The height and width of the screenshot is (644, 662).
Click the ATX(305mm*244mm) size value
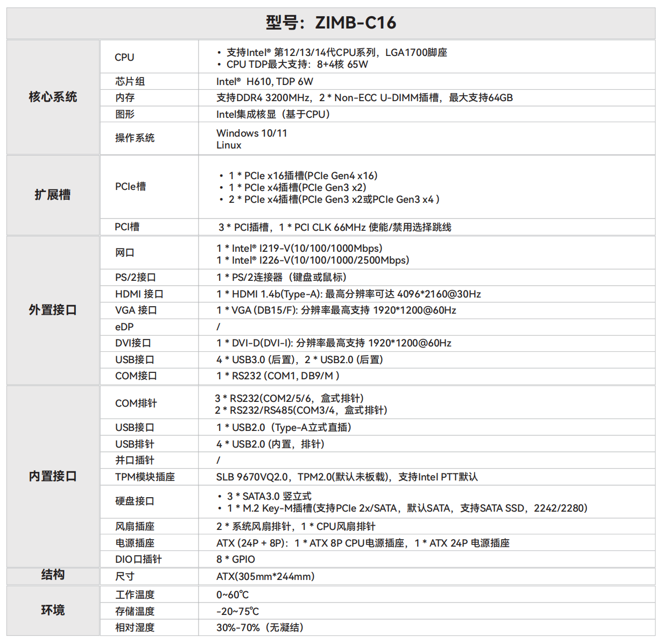pos(265,577)
